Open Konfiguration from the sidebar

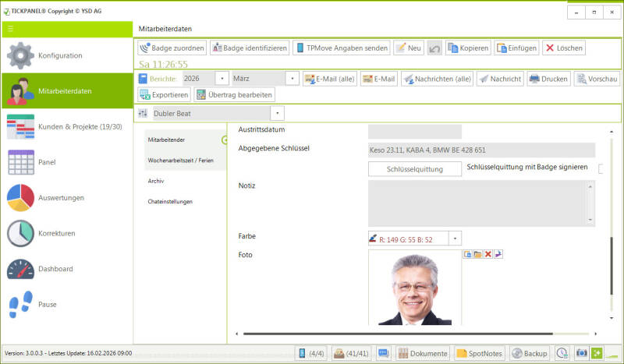tap(67, 55)
